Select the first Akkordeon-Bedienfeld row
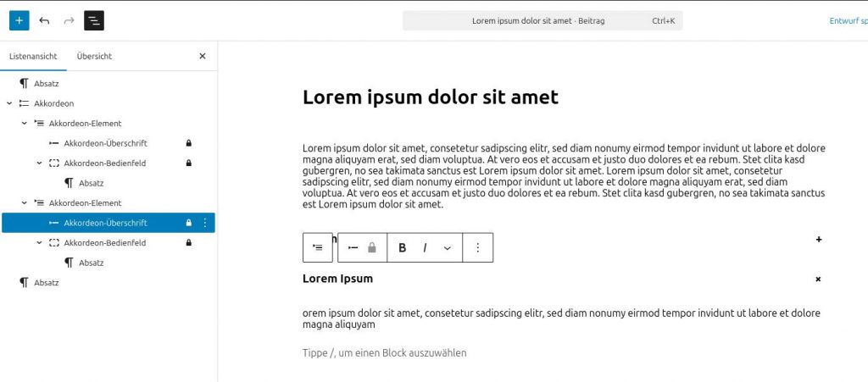 [x=108, y=163]
